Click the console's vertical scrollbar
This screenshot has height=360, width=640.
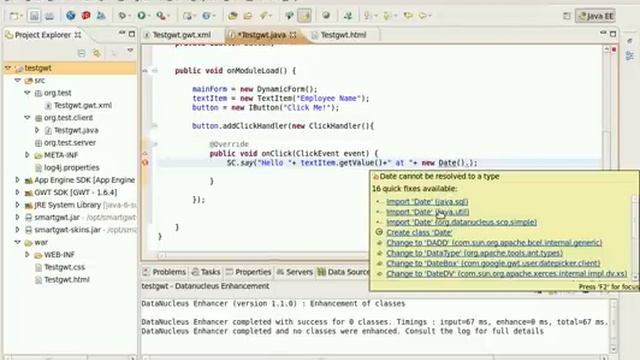(613, 326)
